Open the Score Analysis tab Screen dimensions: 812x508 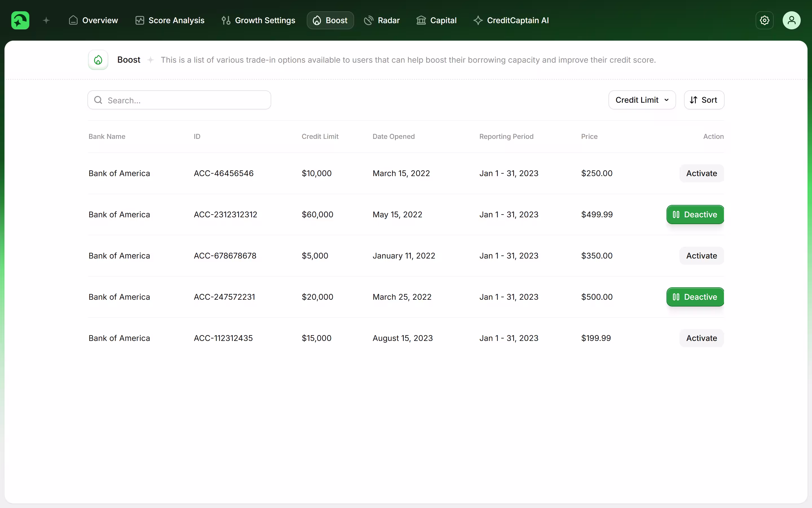(x=170, y=20)
